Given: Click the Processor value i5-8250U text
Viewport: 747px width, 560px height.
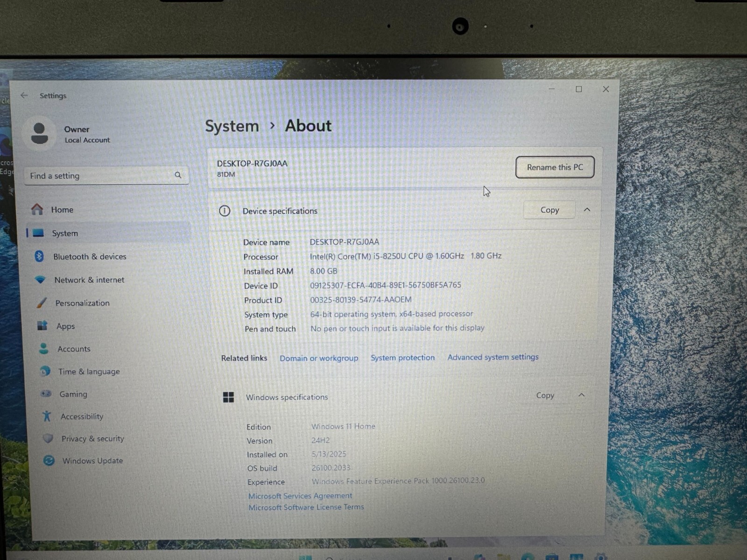Looking at the screenshot, I should pyautogui.click(x=406, y=256).
